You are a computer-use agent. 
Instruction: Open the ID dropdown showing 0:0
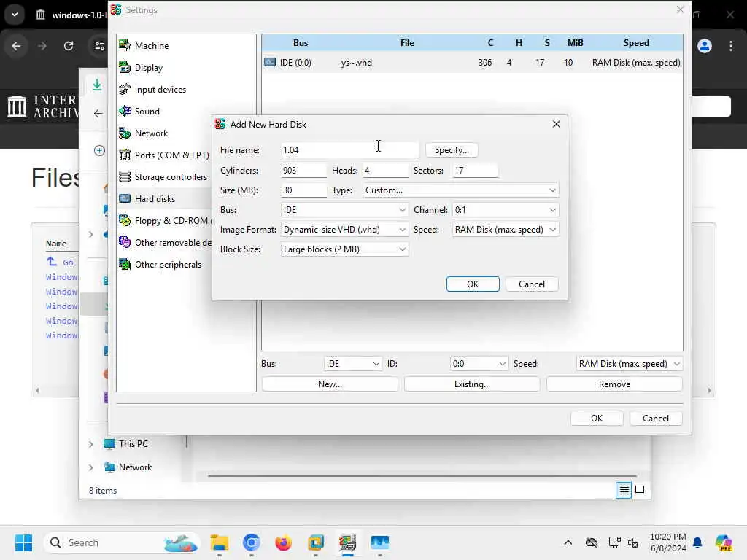point(479,364)
